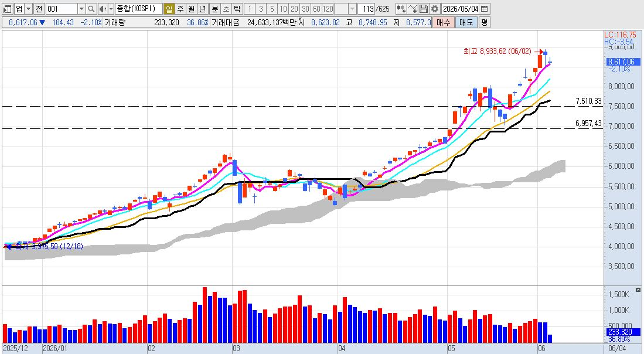The height and width of the screenshot is (354, 644).
Task: Click the candlestick chart type icon
Action: 401,9
